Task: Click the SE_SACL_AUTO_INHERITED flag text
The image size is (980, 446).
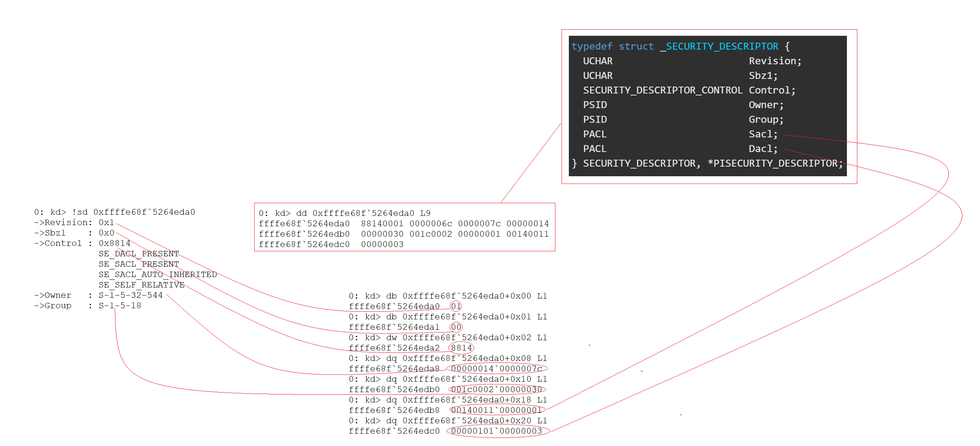Action: pyautogui.click(x=158, y=274)
